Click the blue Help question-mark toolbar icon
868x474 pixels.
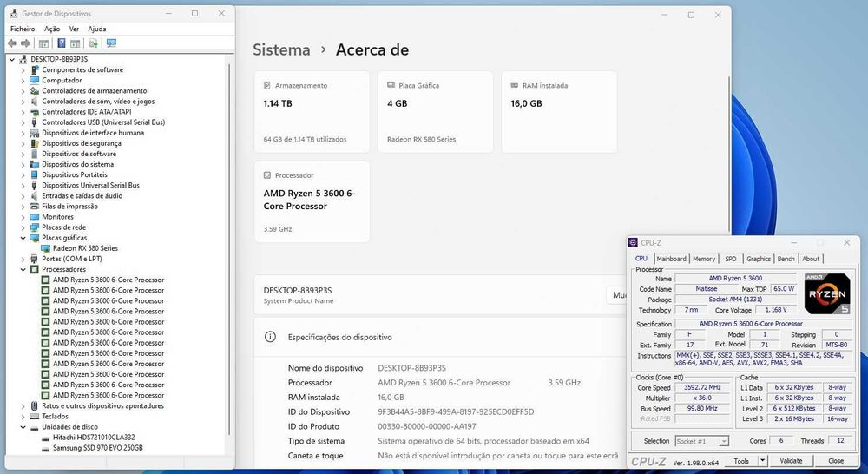click(62, 43)
